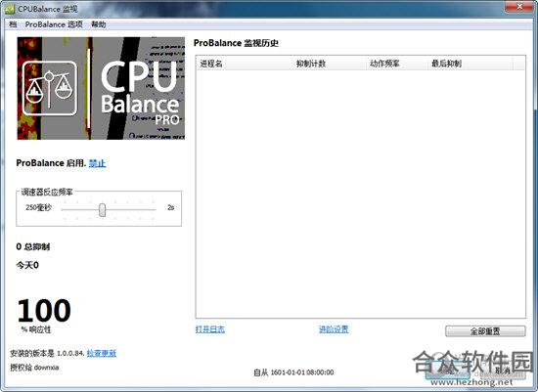The image size is (538, 392).
Task: Click the 0 总抑制 total restraints text
Action: tap(33, 247)
